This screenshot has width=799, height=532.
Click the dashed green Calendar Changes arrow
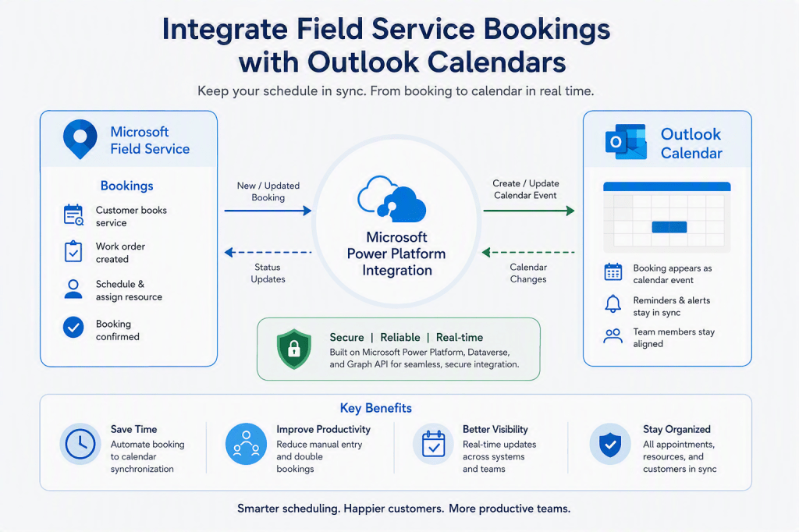coord(528,252)
